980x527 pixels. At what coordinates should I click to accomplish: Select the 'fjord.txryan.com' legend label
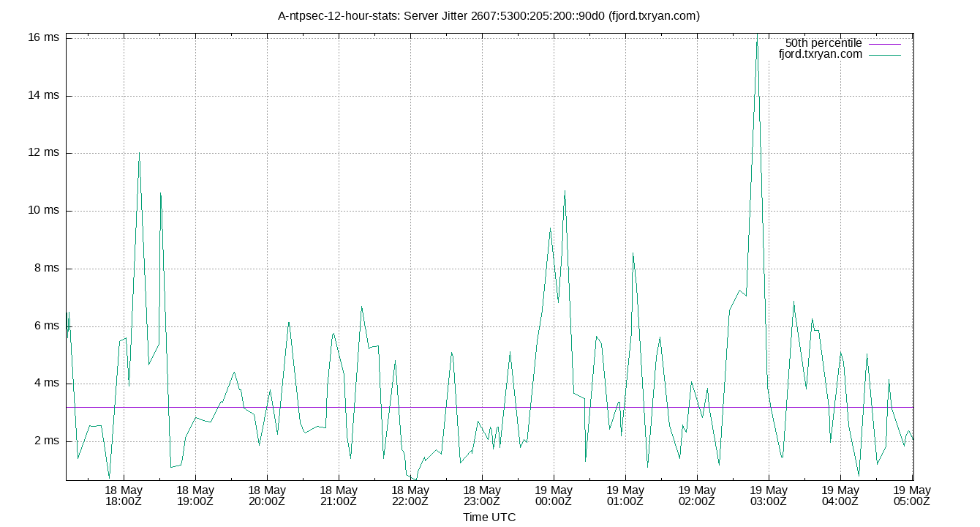pyautogui.click(x=821, y=54)
